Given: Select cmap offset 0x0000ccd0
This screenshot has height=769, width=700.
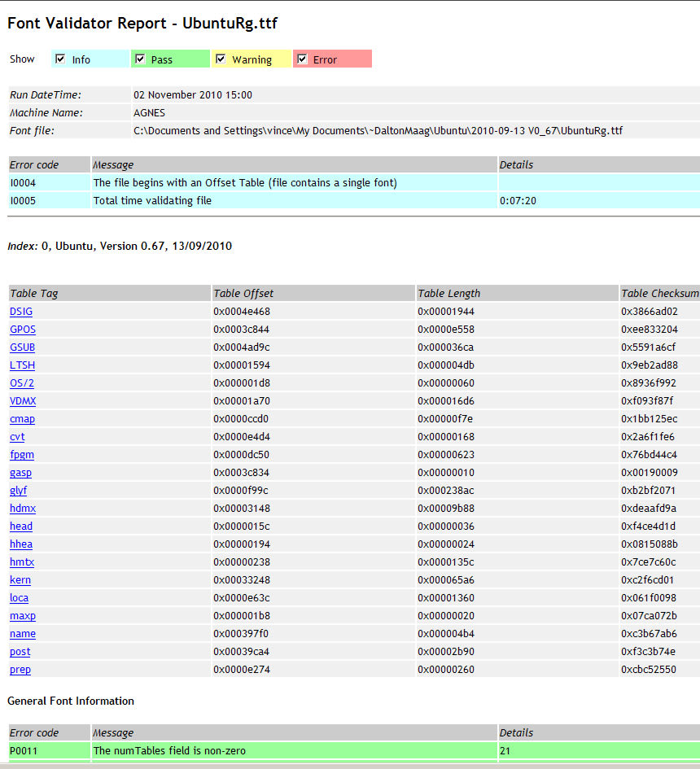Looking at the screenshot, I should pos(241,419).
